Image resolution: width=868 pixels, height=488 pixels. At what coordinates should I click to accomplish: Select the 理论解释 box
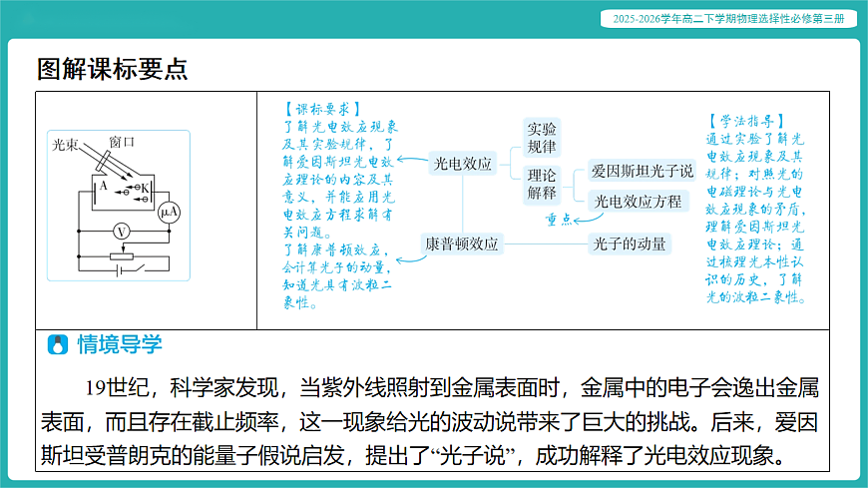[x=542, y=185]
